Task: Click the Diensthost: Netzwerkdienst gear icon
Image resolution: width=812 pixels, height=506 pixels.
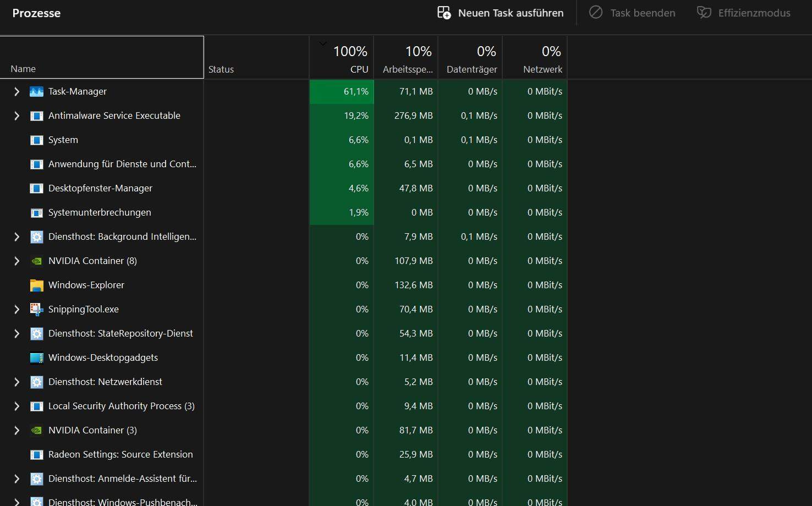Action: (x=36, y=382)
